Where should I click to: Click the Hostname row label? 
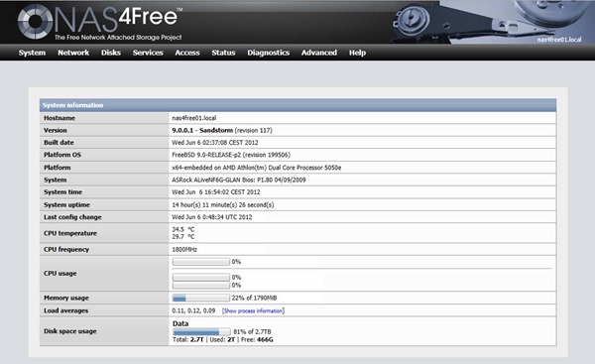tap(59, 118)
